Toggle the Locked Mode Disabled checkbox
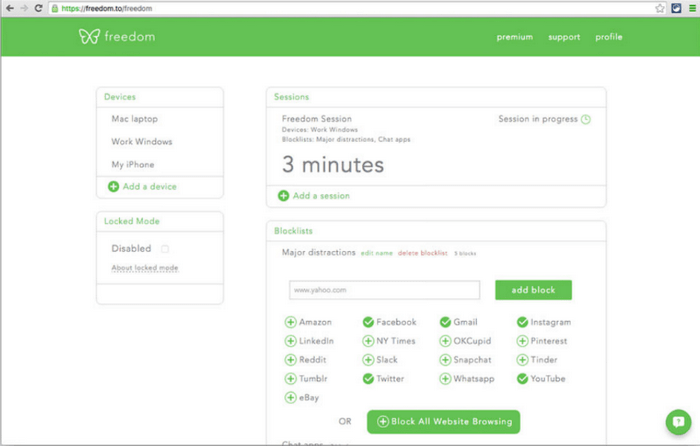This screenshot has width=700, height=446. click(x=165, y=249)
